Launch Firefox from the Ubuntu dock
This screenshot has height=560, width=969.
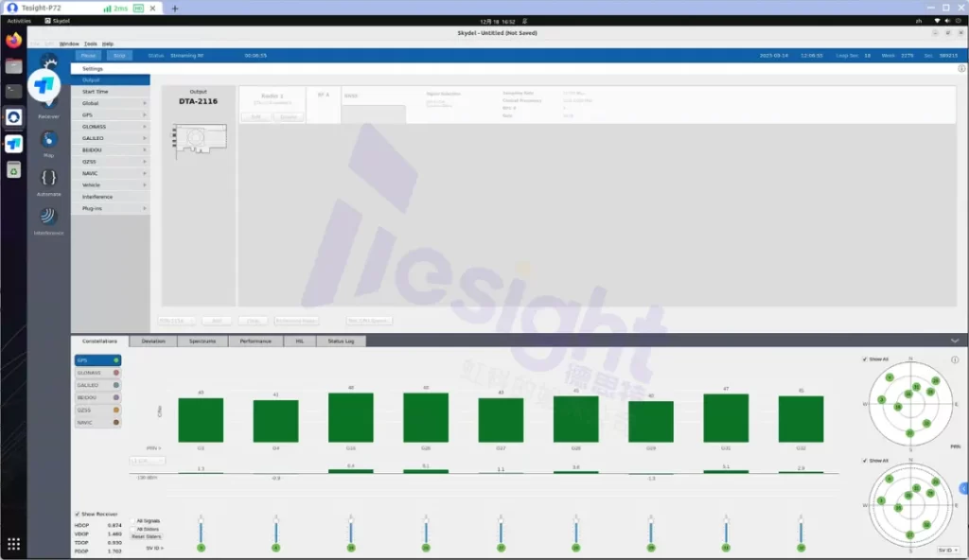click(13, 41)
